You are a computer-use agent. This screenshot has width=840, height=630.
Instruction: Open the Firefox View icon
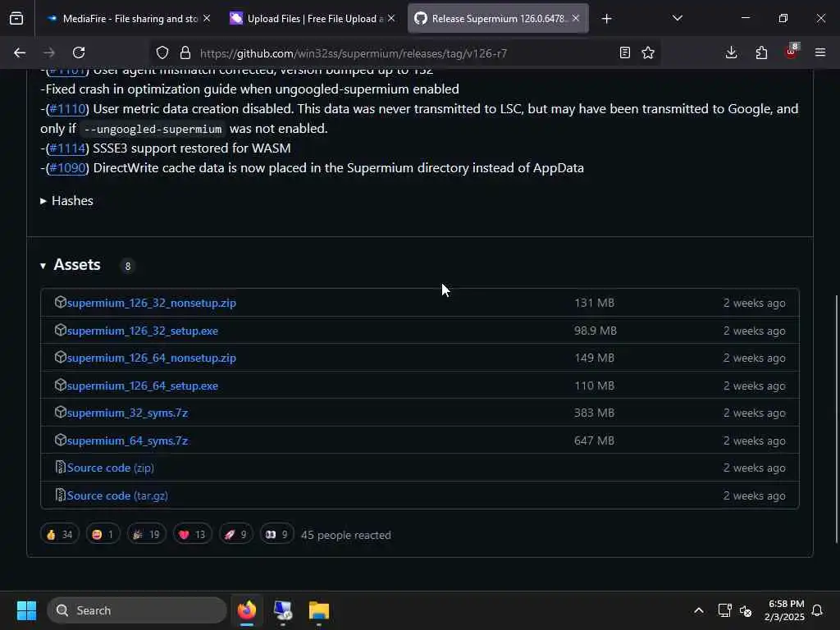pyautogui.click(x=16, y=18)
